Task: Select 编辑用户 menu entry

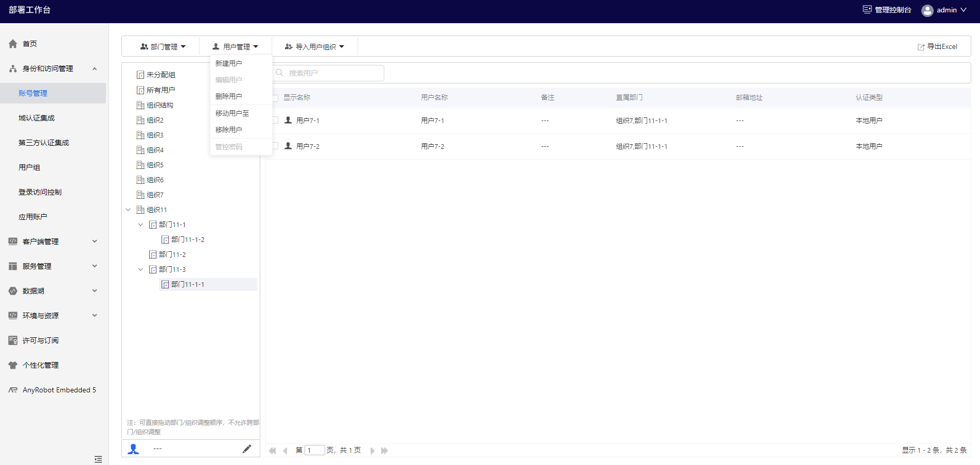Action: (x=241, y=80)
